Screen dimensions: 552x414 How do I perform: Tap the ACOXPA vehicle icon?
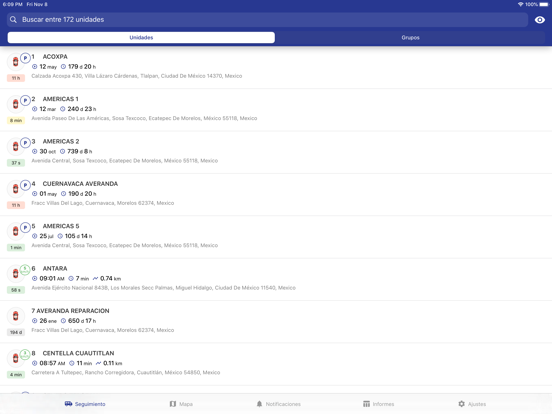[15, 62]
